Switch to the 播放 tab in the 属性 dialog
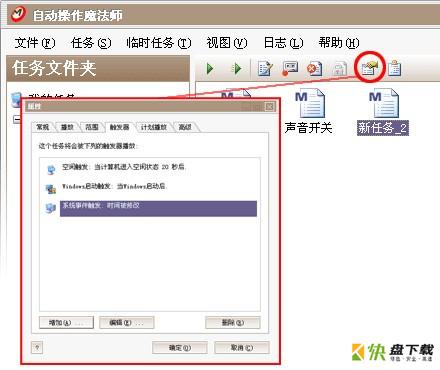Image resolution: width=440 pixels, height=370 pixels. [67, 127]
